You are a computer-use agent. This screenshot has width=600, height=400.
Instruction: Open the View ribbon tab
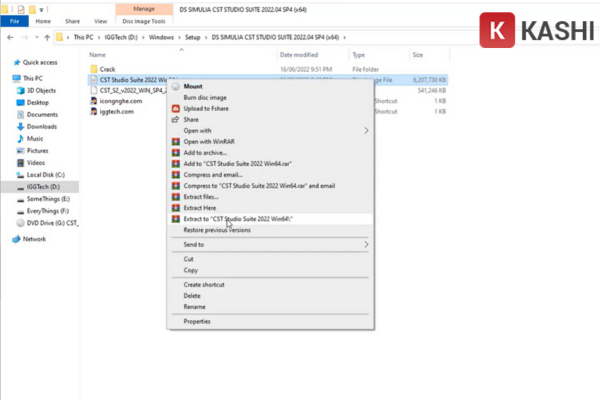(101, 21)
